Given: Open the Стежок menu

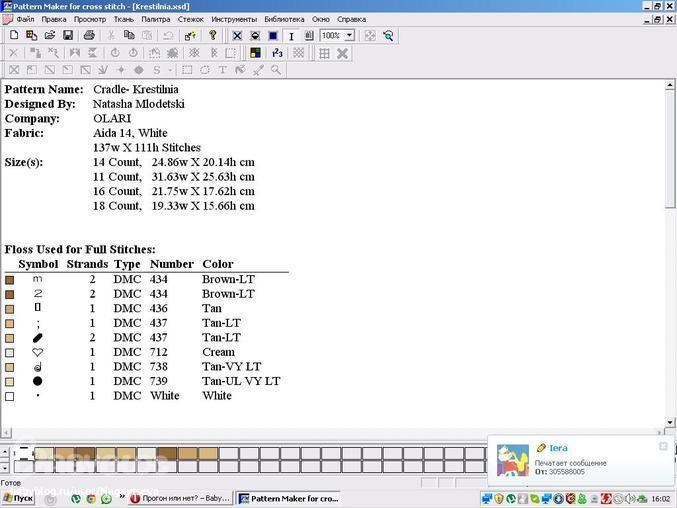Looking at the screenshot, I should pyautogui.click(x=190, y=19).
